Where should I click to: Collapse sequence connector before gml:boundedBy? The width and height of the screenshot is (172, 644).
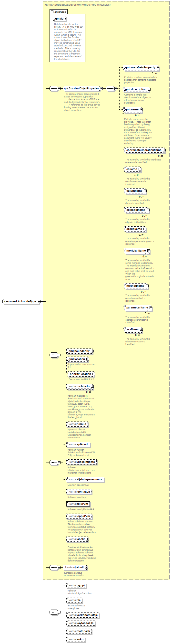tap(59, 355)
